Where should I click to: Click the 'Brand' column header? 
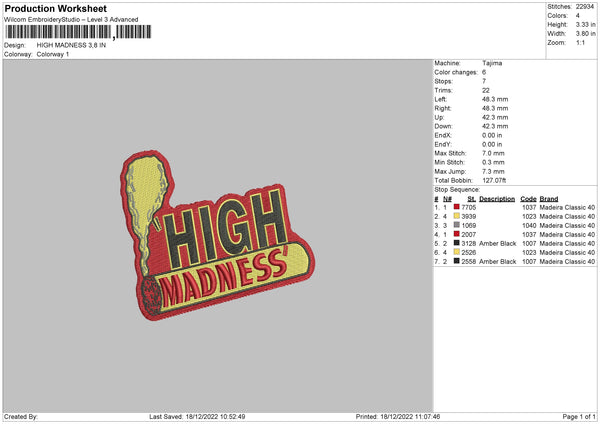549,199
